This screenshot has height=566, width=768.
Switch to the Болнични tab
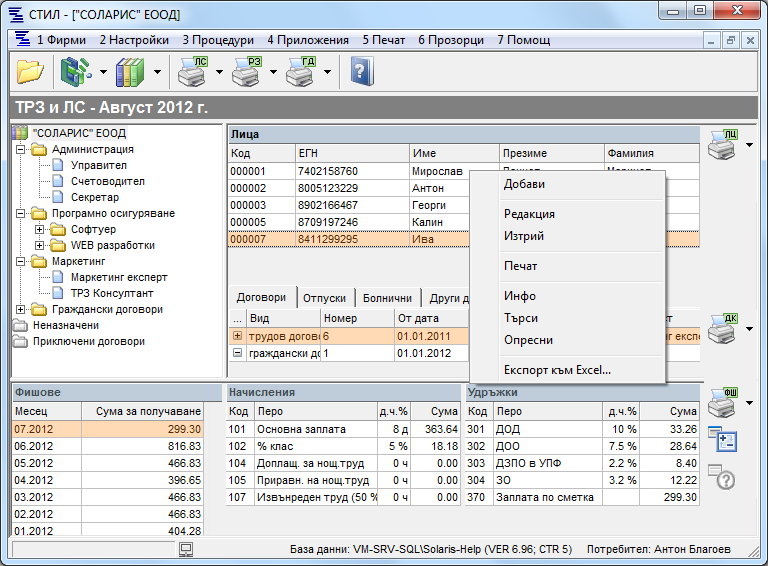coord(387,298)
